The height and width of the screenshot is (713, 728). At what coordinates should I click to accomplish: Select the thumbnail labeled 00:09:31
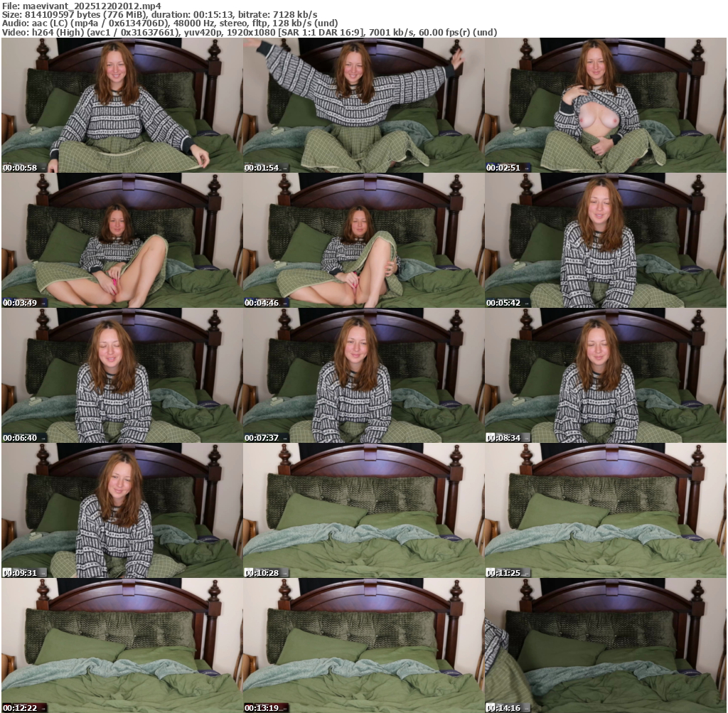click(122, 510)
